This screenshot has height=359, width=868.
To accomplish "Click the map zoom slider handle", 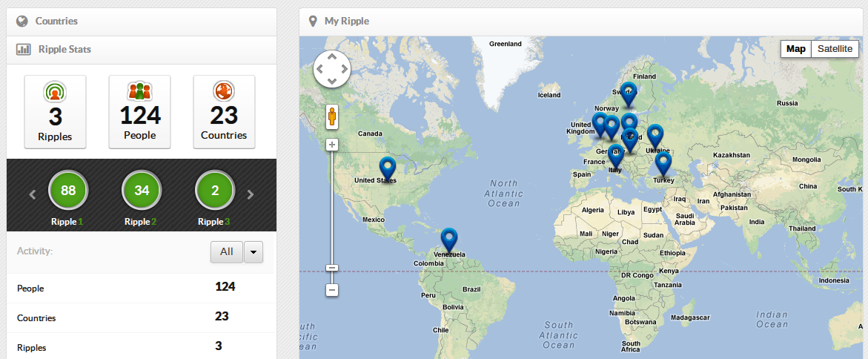I will (x=332, y=268).
